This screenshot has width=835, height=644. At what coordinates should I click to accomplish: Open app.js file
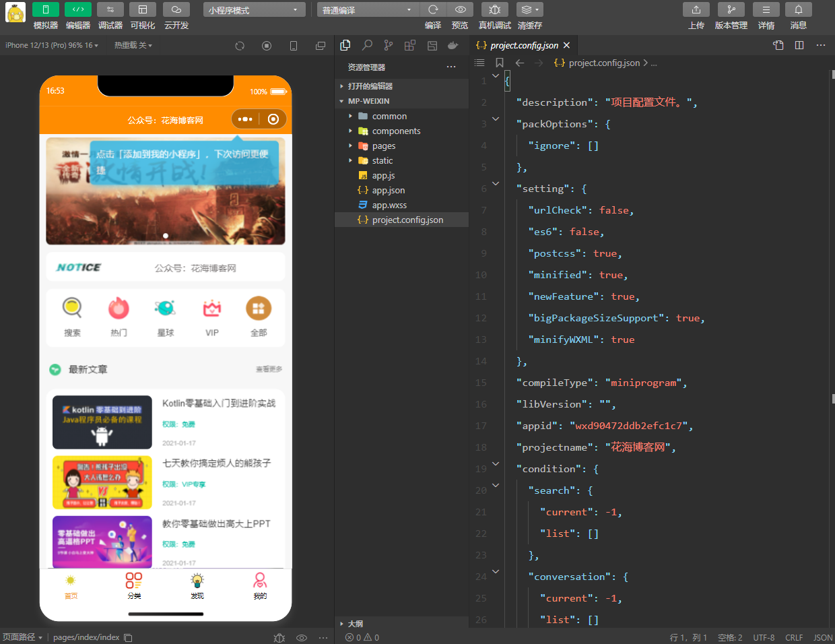point(401,175)
